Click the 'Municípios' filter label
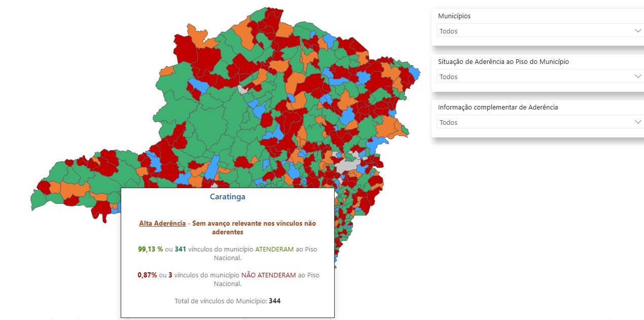Image resolution: width=644 pixels, height=320 pixels. coord(454,16)
